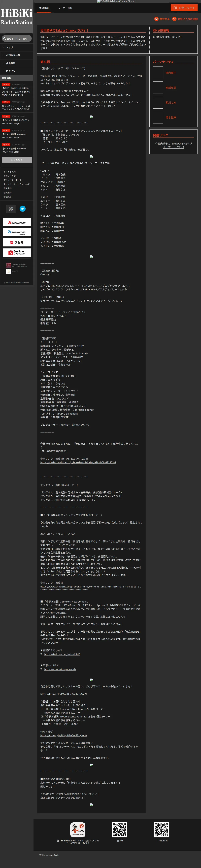201x868 pixels.
Task: Open the ログイン sidebar menu item
Action: pos(17,71)
